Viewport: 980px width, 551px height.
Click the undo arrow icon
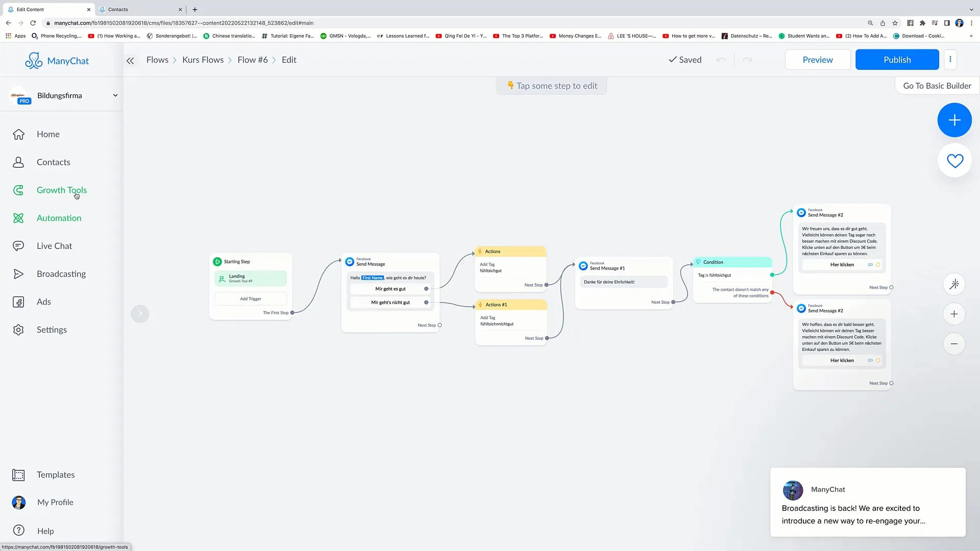721,60
